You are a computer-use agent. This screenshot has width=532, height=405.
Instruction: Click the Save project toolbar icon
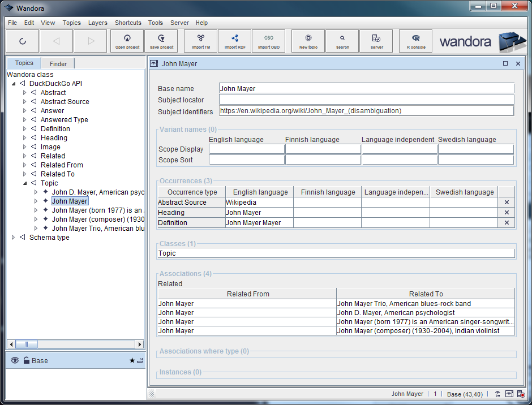click(161, 41)
